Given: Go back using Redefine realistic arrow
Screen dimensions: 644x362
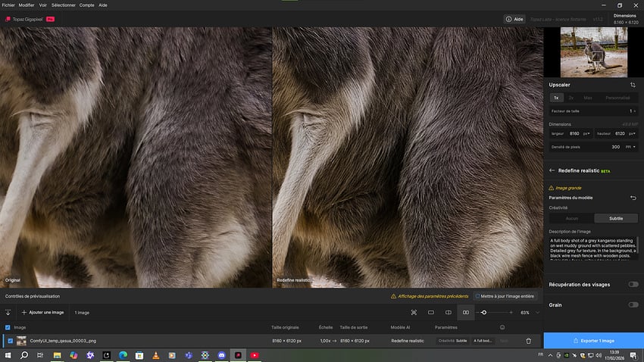Looking at the screenshot, I should coord(552,171).
